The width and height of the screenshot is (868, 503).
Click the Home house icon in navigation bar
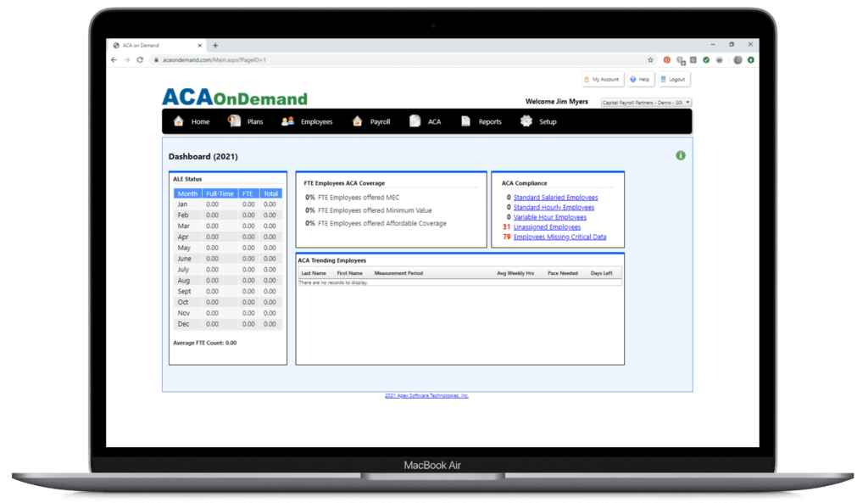179,121
